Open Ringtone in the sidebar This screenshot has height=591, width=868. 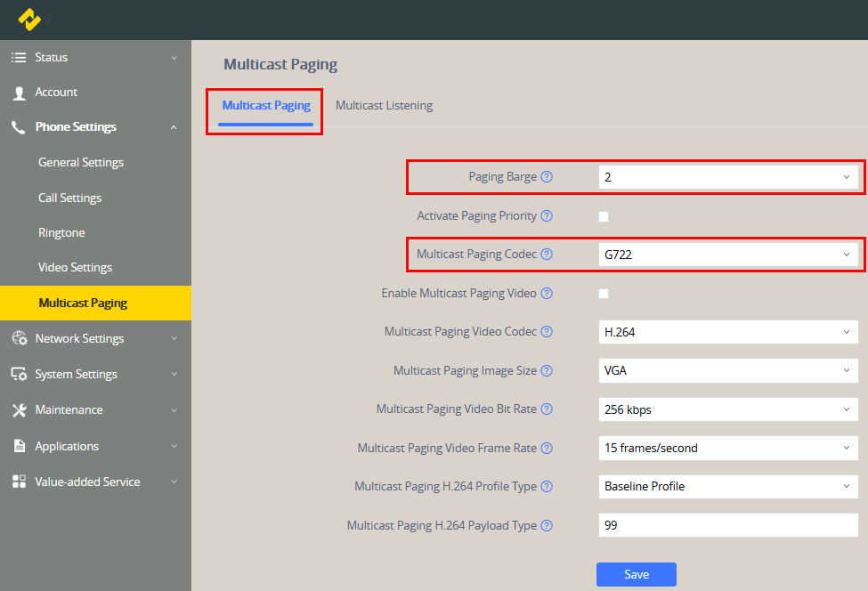[61, 232]
